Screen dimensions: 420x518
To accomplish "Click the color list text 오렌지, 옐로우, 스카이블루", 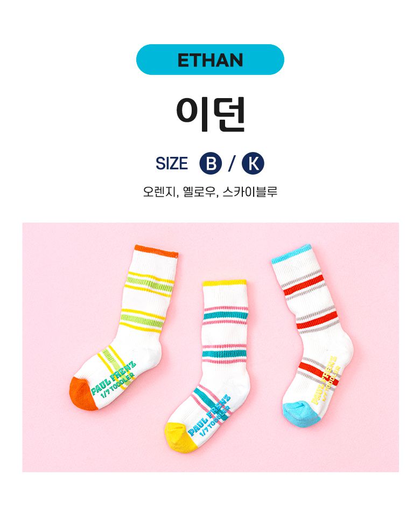I will click(210, 192).
